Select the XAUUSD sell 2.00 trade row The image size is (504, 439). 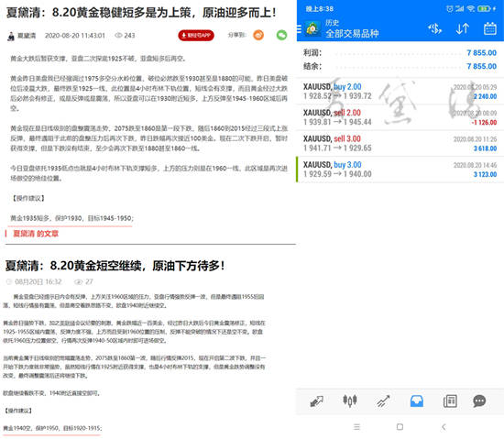tap(400, 117)
